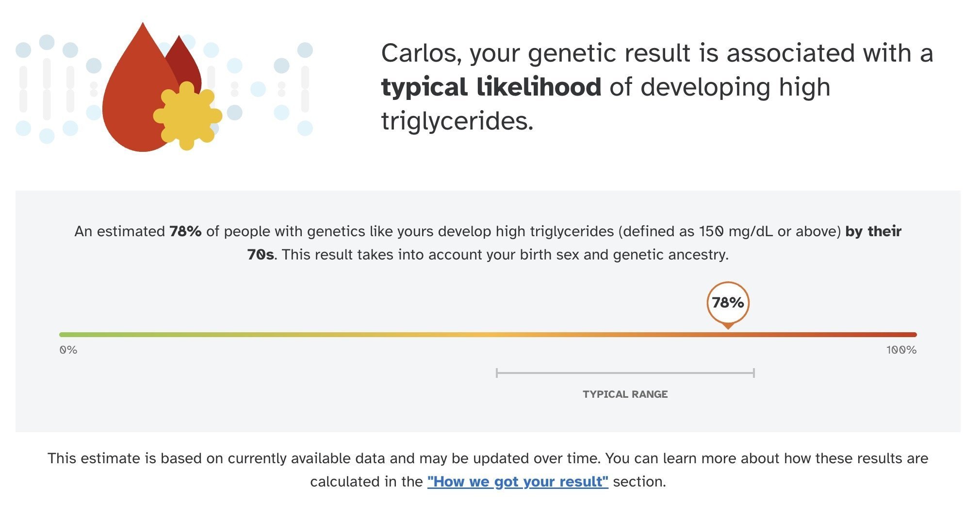
Task: Click the 0% scale label
Action: pos(68,350)
